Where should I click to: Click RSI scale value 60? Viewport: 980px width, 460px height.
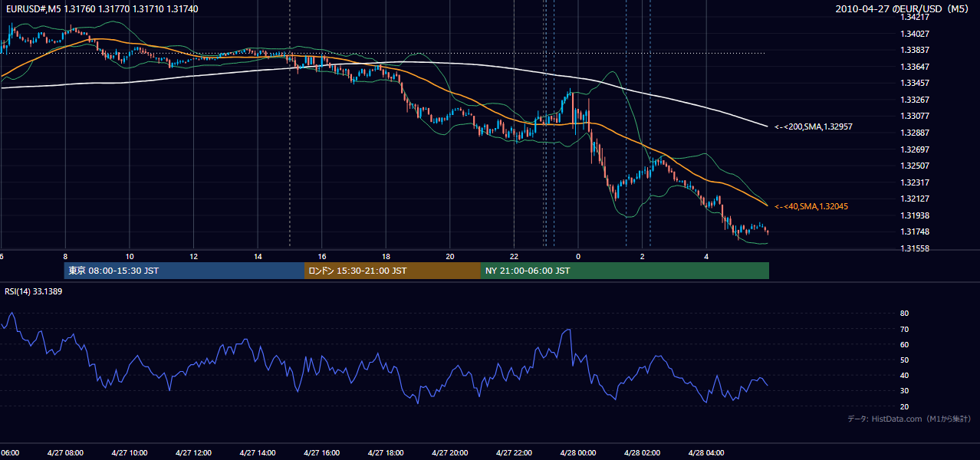904,344
